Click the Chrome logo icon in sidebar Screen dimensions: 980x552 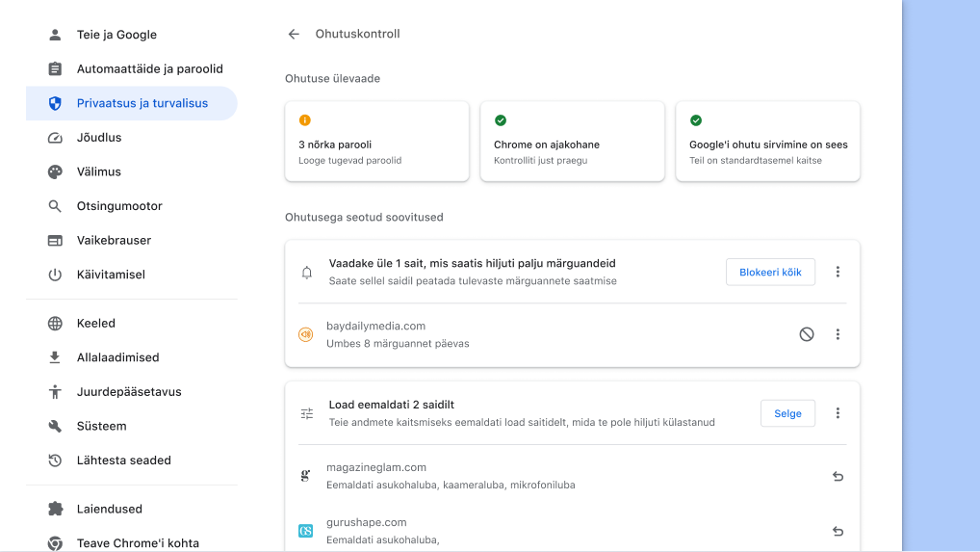click(55, 543)
